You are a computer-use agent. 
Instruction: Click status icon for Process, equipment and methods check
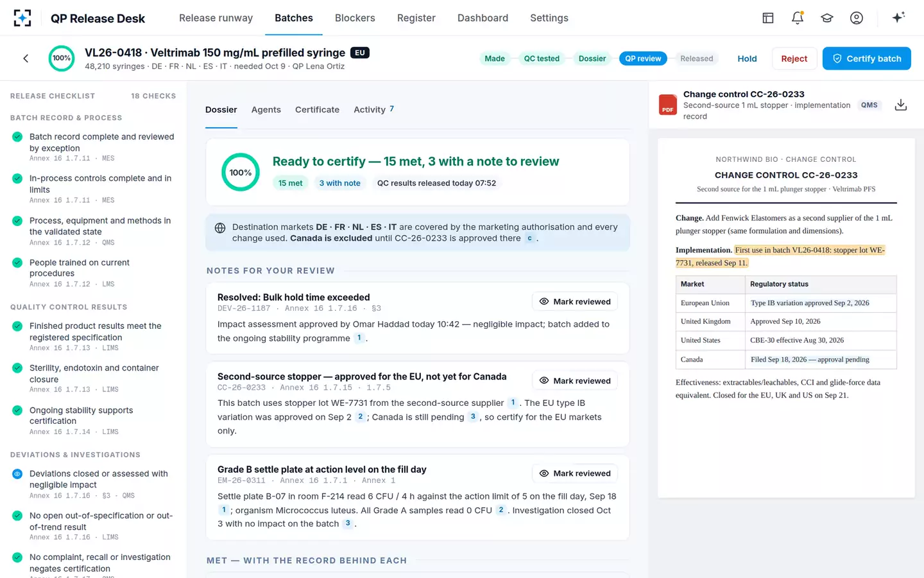tap(17, 221)
